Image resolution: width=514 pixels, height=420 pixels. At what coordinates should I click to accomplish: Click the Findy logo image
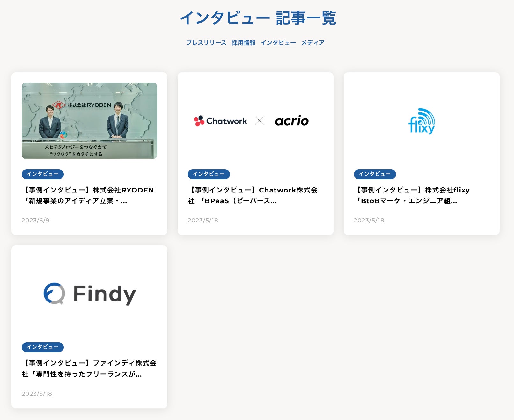pos(90,294)
